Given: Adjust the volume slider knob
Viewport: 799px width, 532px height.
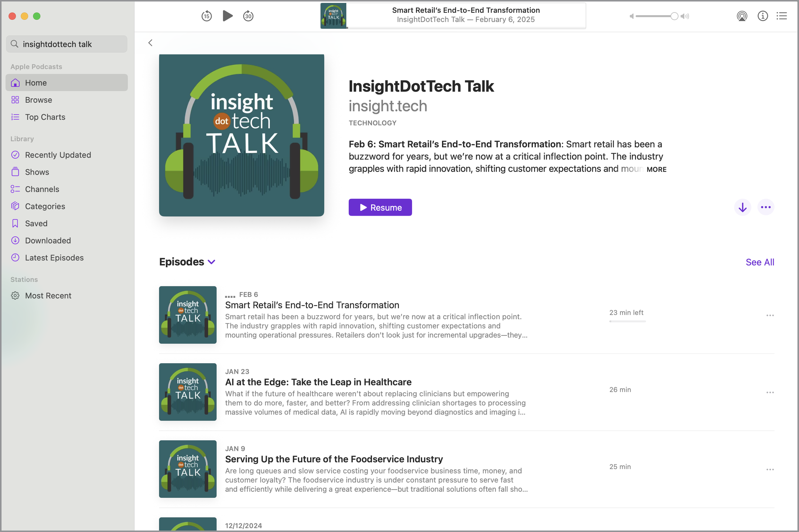Looking at the screenshot, I should [674, 16].
